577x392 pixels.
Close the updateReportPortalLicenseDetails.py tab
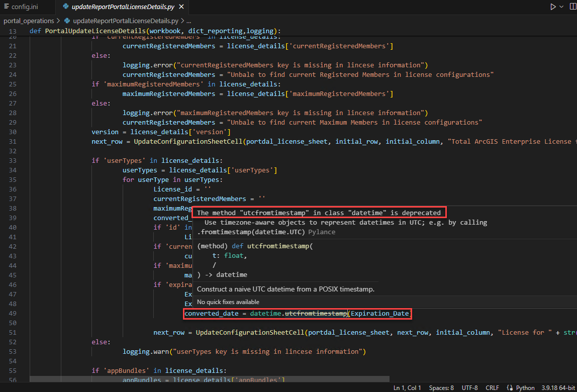(182, 8)
